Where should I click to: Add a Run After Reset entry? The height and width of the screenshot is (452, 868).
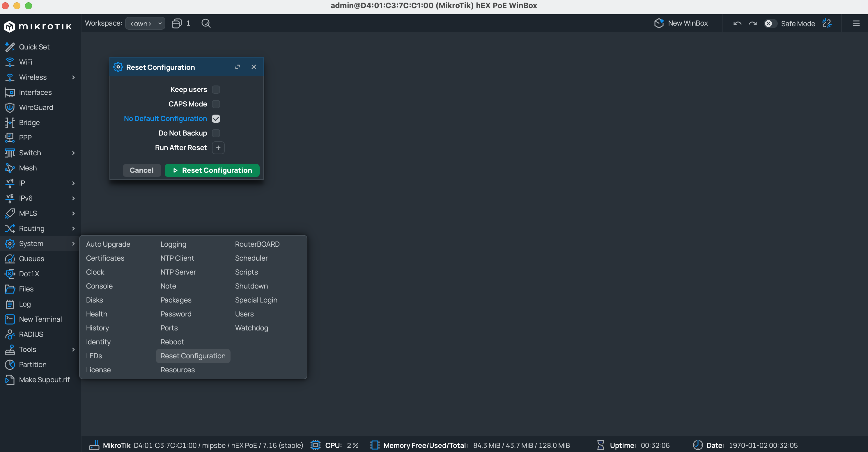coord(218,147)
